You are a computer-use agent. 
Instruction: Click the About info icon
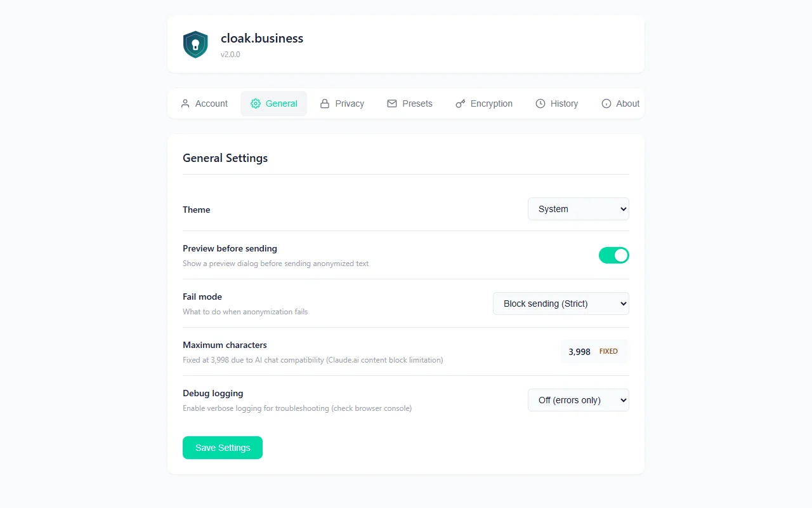click(606, 104)
